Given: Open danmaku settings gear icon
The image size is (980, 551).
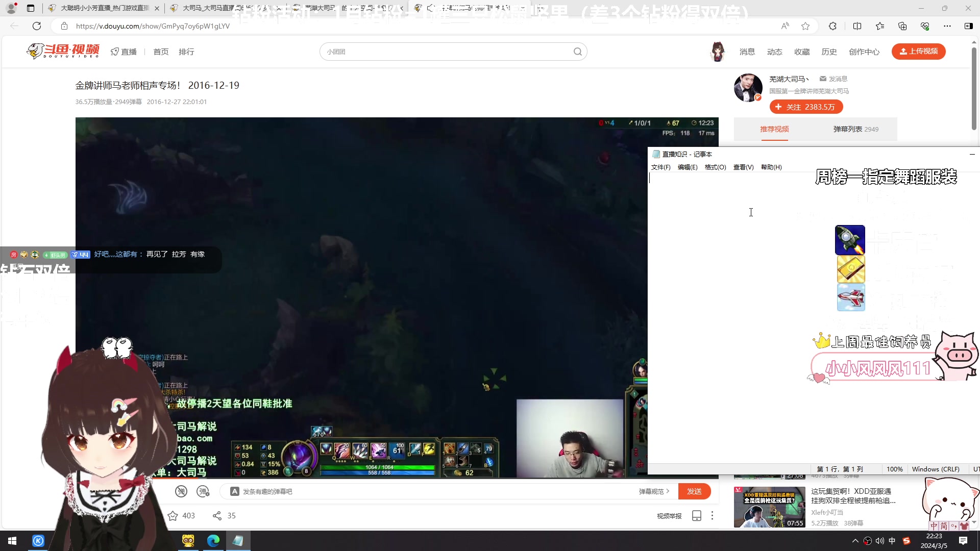Looking at the screenshot, I should tap(203, 491).
